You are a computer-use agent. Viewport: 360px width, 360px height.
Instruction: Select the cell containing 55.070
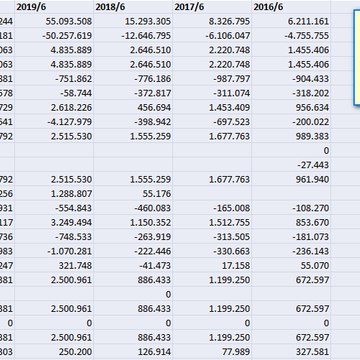click(x=291, y=265)
